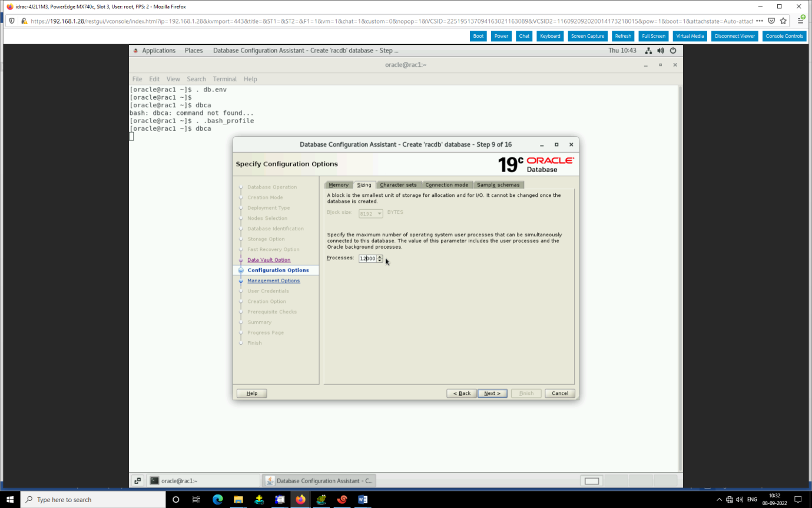Click the GNOME volume speaker icon
Image resolution: width=812 pixels, height=508 pixels.
pyautogui.click(x=661, y=51)
